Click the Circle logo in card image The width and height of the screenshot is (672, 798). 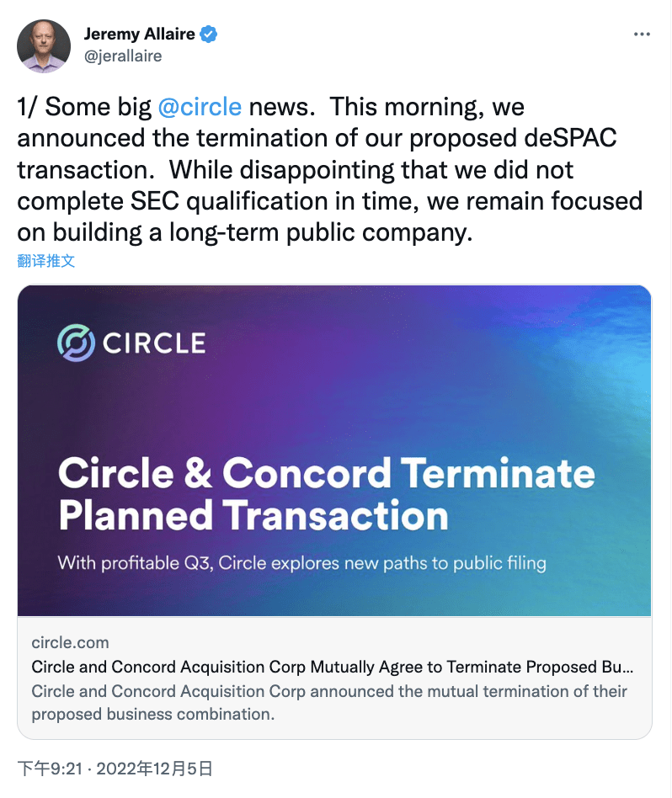[x=76, y=343]
